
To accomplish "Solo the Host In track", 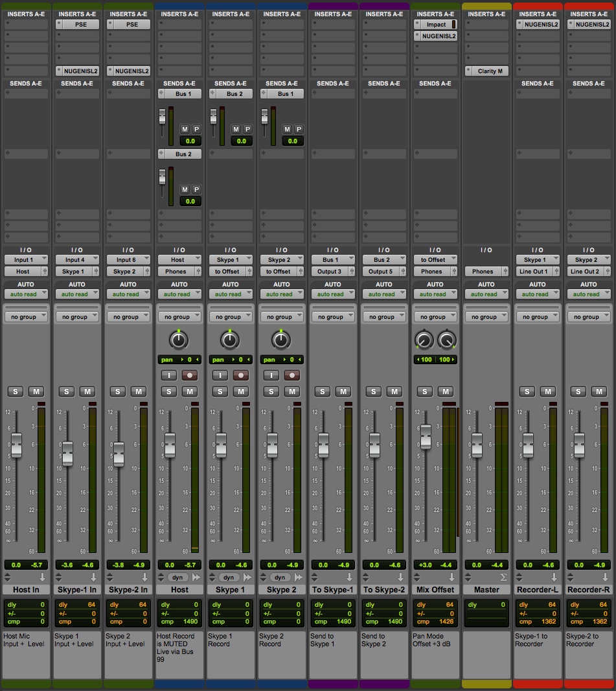I will tap(16, 392).
